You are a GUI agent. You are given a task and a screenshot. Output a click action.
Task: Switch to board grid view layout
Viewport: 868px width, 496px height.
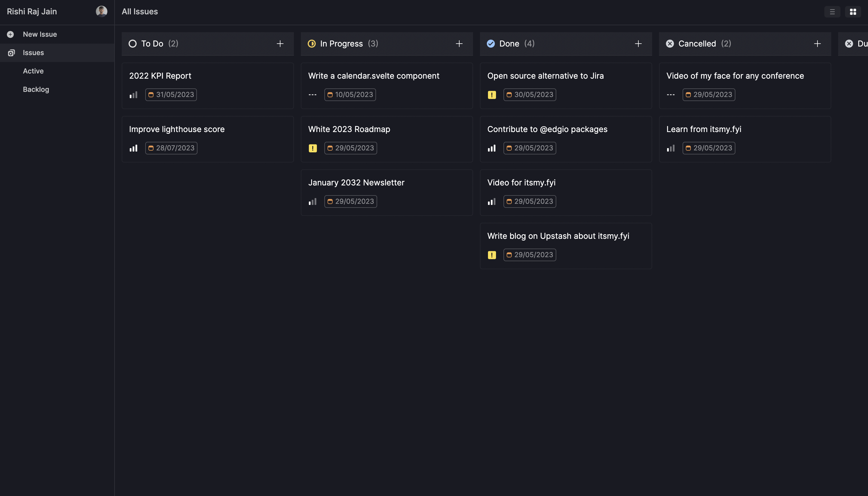853,11
